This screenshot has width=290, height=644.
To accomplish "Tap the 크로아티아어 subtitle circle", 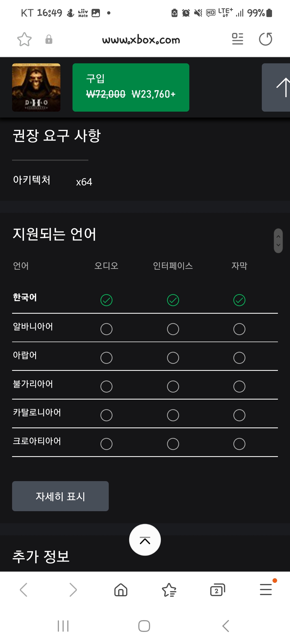I will (239, 444).
